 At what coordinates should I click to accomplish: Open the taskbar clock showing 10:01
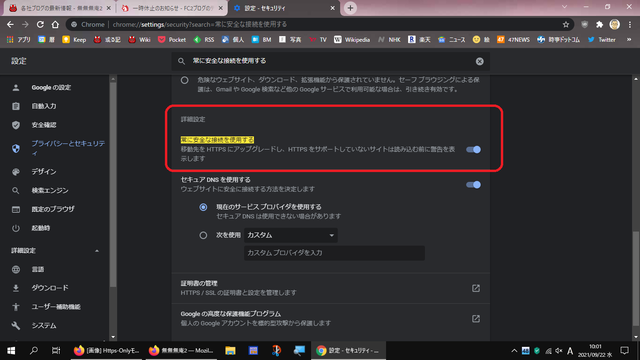click(x=595, y=351)
